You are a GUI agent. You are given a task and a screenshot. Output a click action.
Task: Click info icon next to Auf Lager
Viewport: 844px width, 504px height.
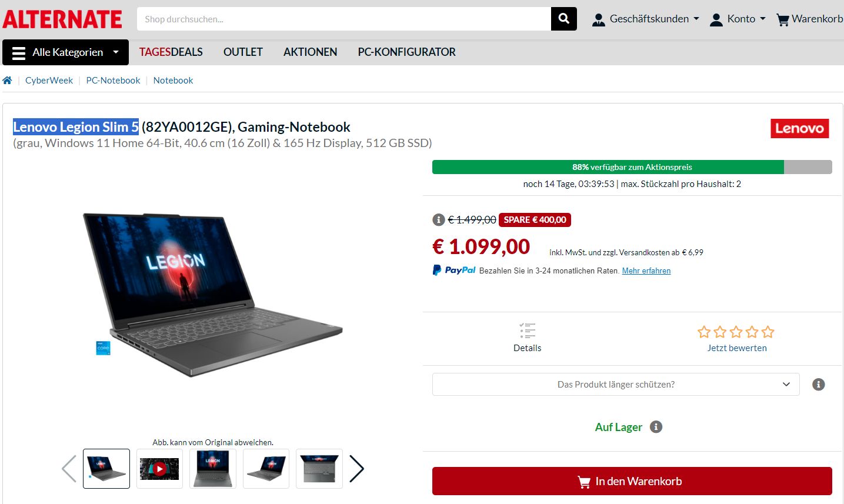(656, 427)
